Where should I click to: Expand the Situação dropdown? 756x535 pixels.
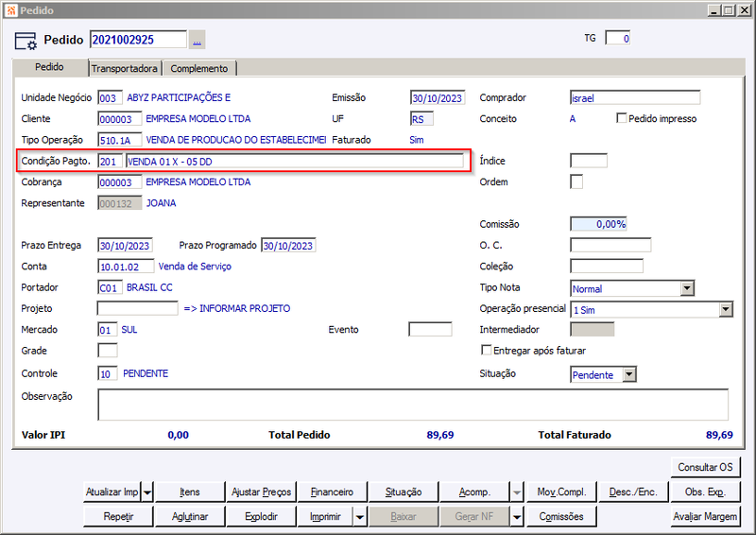(629, 375)
